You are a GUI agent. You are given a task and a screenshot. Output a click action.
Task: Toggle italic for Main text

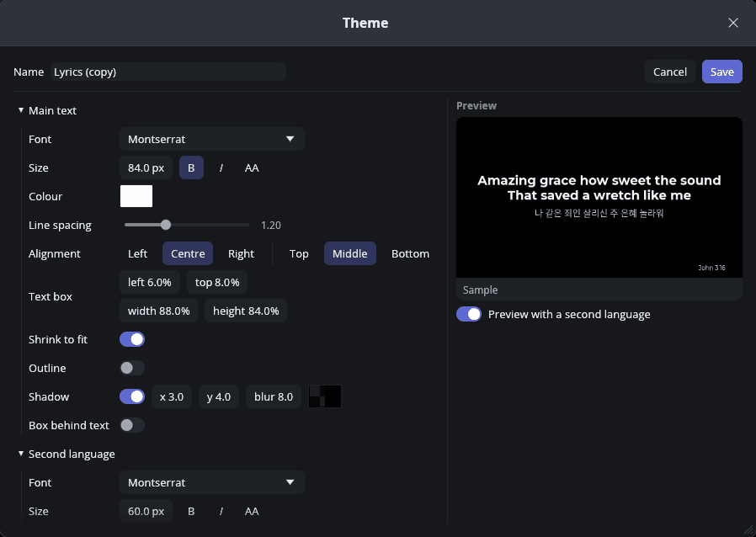pos(221,167)
